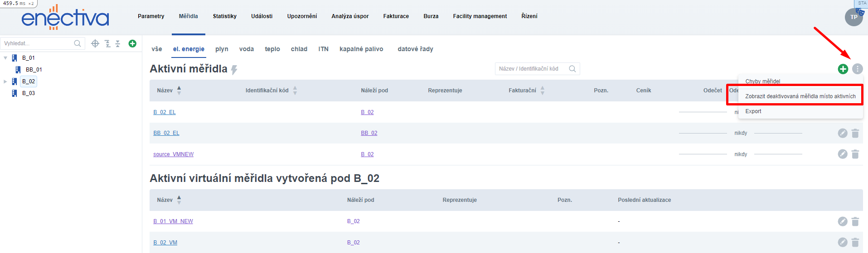
Task: Open the B_02_VM virtual meter link
Action: tap(165, 243)
